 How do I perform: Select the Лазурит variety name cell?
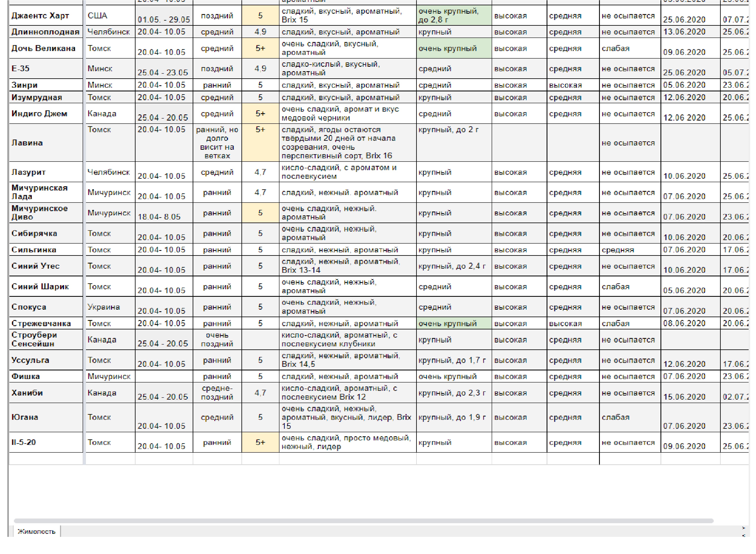(x=46, y=172)
